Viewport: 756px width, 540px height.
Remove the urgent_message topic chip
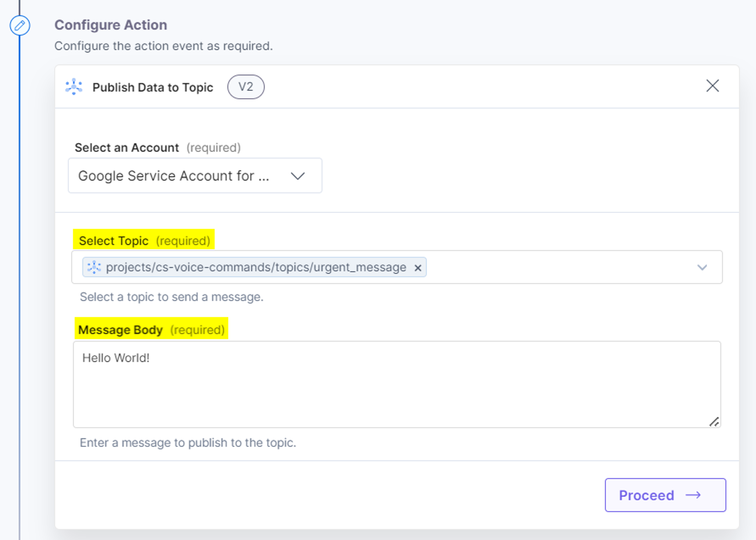(x=418, y=268)
